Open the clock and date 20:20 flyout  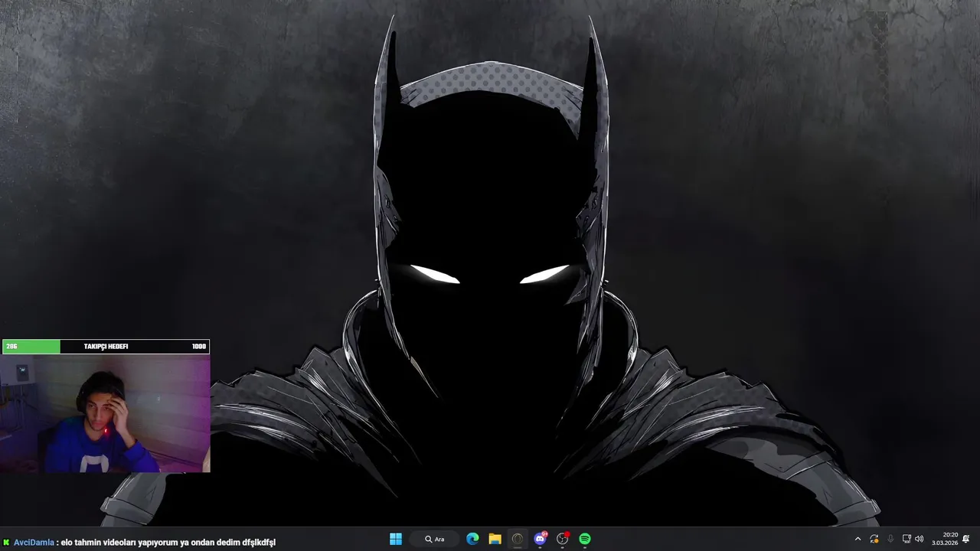click(x=945, y=539)
